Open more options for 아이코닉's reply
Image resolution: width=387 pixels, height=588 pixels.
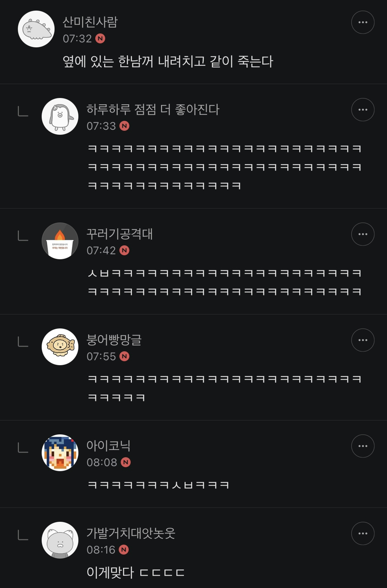363,446
